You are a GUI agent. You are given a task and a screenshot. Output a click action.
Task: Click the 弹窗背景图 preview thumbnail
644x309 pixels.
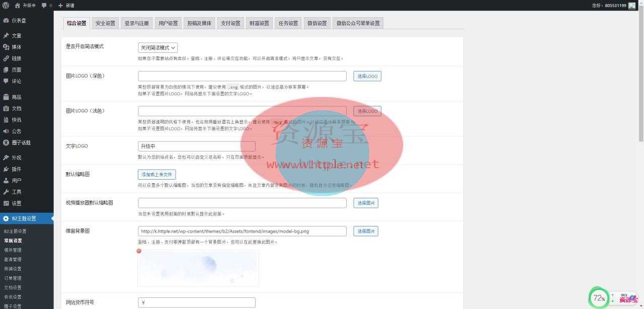pyautogui.click(x=198, y=268)
